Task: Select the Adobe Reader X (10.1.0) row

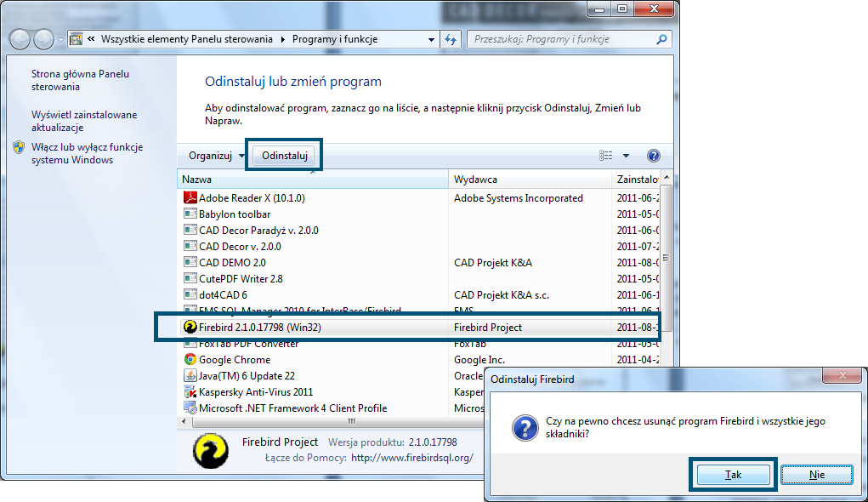Action: 420,197
